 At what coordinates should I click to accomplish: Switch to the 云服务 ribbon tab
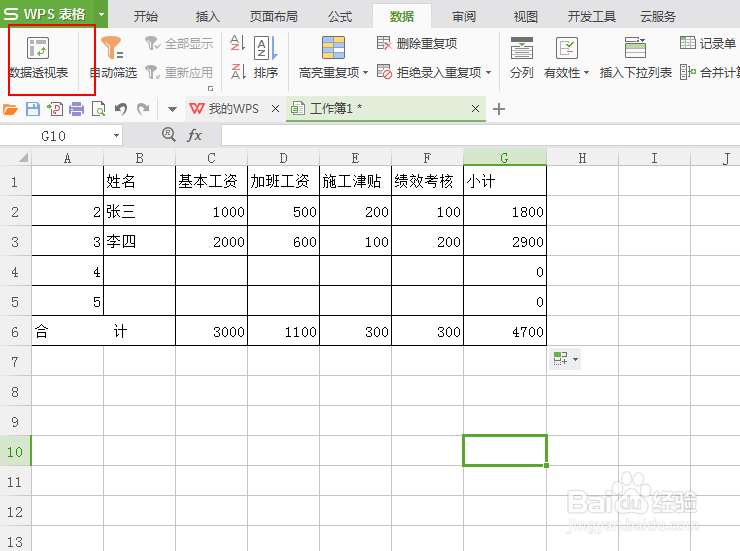pos(658,17)
